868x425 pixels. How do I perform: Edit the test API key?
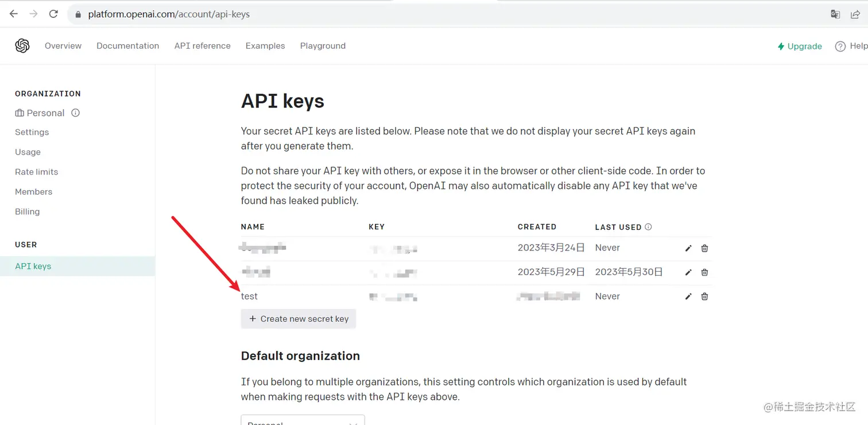[688, 296]
